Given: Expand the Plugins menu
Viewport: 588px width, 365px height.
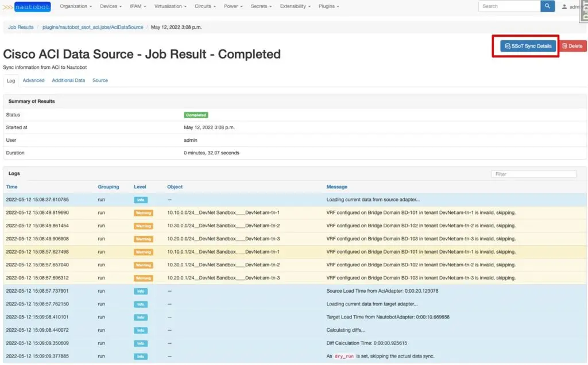Looking at the screenshot, I should point(329,6).
